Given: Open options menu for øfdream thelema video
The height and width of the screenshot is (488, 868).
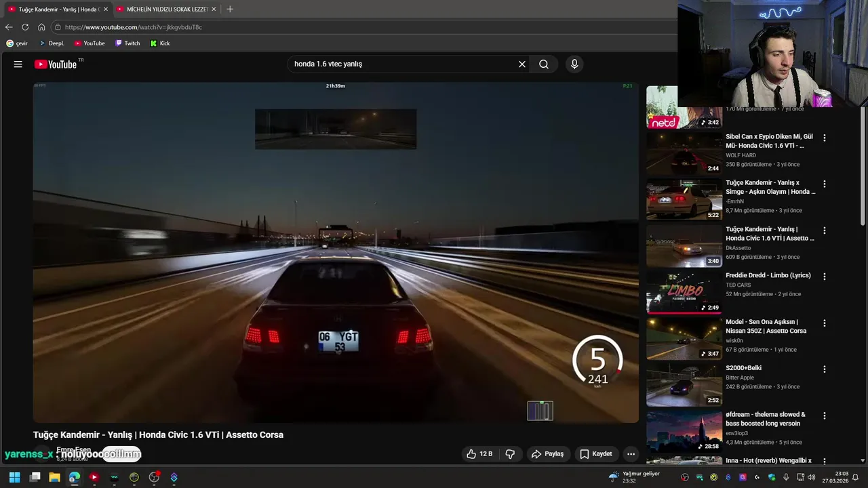Looking at the screenshot, I should 825,415.
